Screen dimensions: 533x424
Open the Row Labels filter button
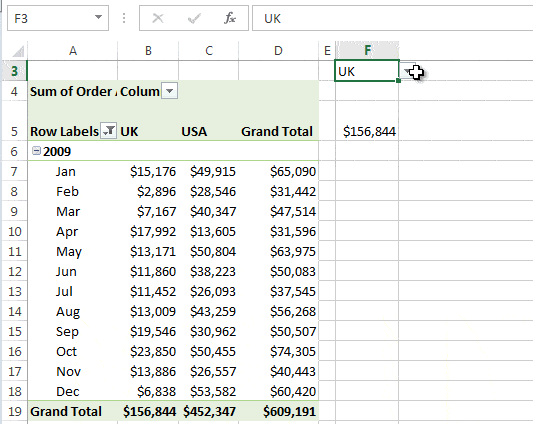pyautogui.click(x=109, y=131)
